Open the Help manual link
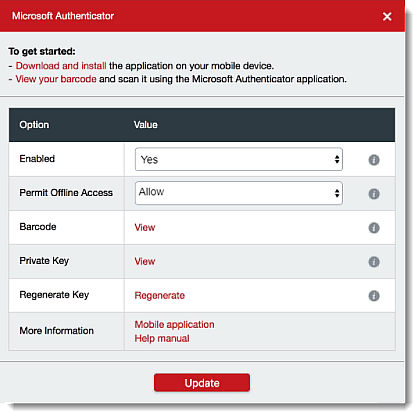The width and height of the screenshot is (413, 411). 162,338
